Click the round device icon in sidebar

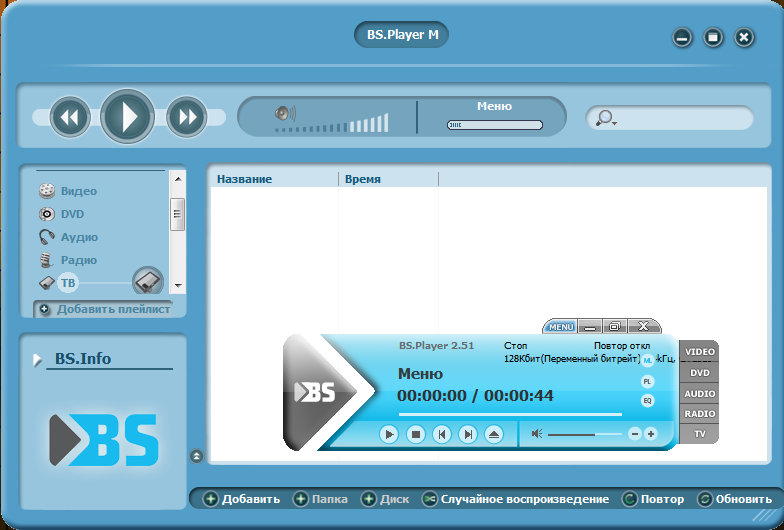coord(148,282)
